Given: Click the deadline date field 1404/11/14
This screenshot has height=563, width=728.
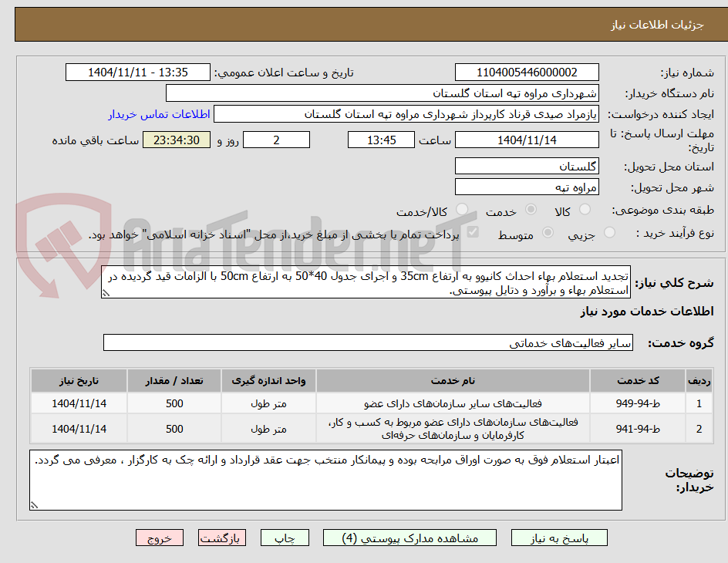Looking at the screenshot, I should (527, 140).
